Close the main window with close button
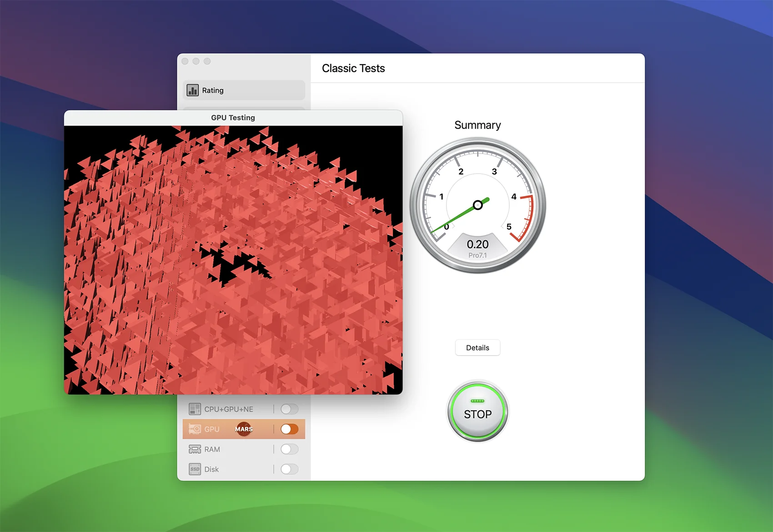The width and height of the screenshot is (773, 532). [x=185, y=61]
